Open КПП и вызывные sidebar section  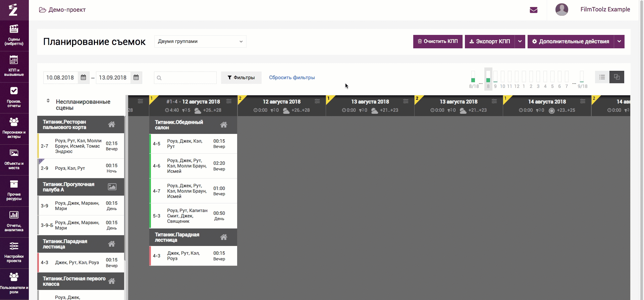14,66
